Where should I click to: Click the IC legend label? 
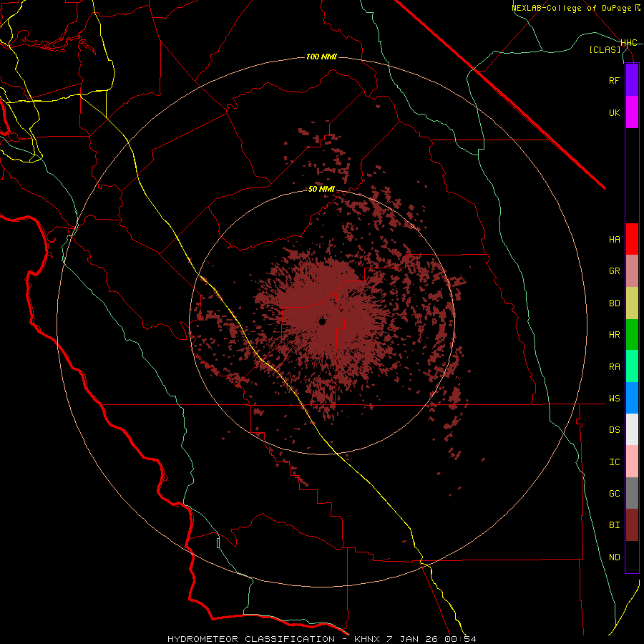(614, 462)
